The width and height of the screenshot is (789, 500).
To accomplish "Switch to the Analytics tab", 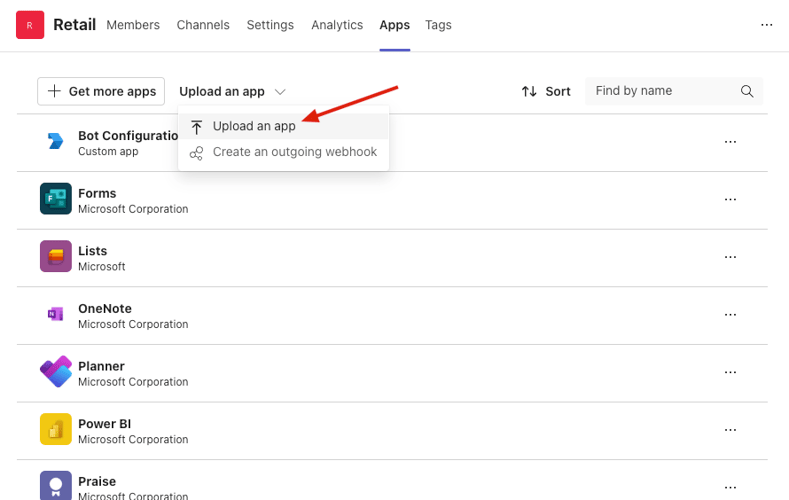I will point(337,25).
